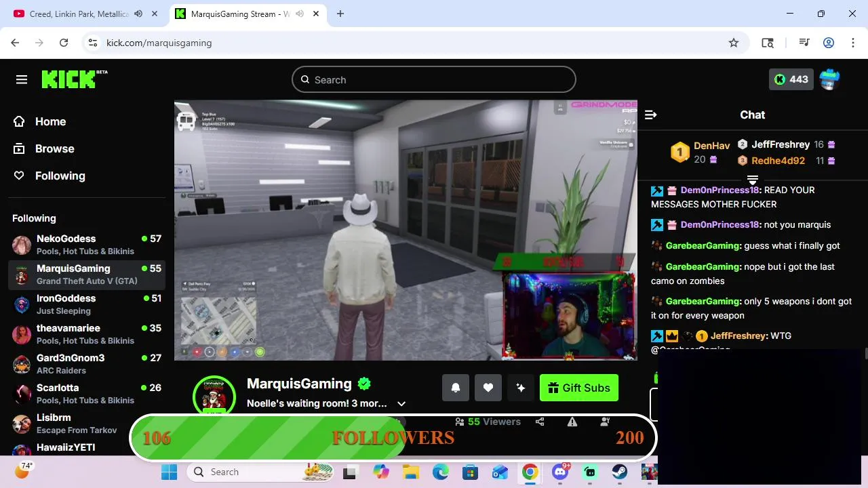Close the MarquisGaming Stream tab

[317, 14]
